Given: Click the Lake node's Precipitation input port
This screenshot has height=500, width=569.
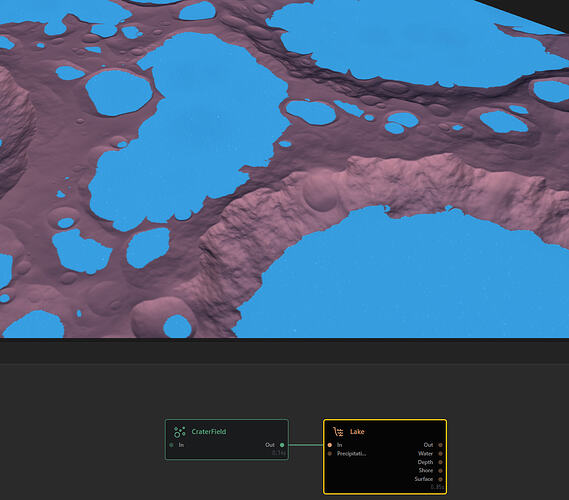Looking at the screenshot, I should tap(329, 454).
